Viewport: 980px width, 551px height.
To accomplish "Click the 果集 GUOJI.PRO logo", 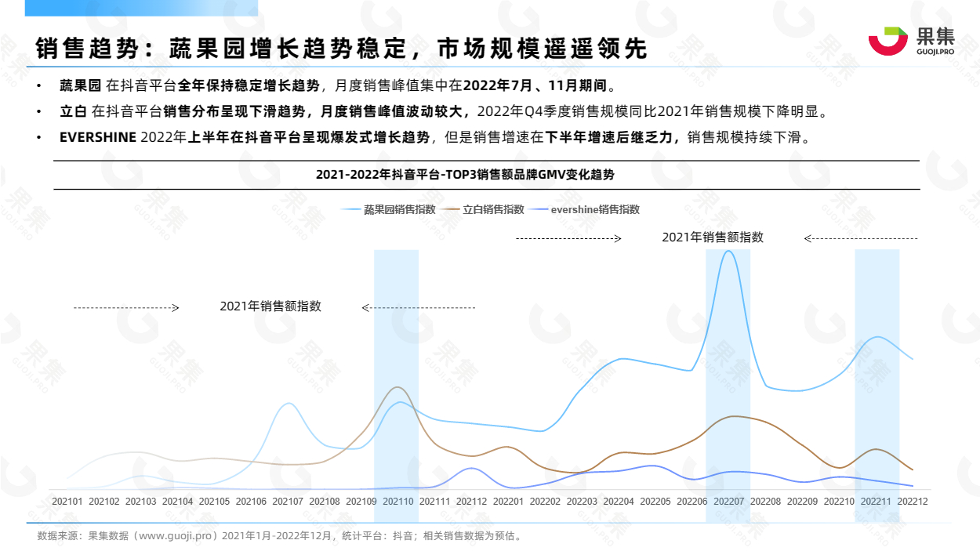I will tap(911, 41).
